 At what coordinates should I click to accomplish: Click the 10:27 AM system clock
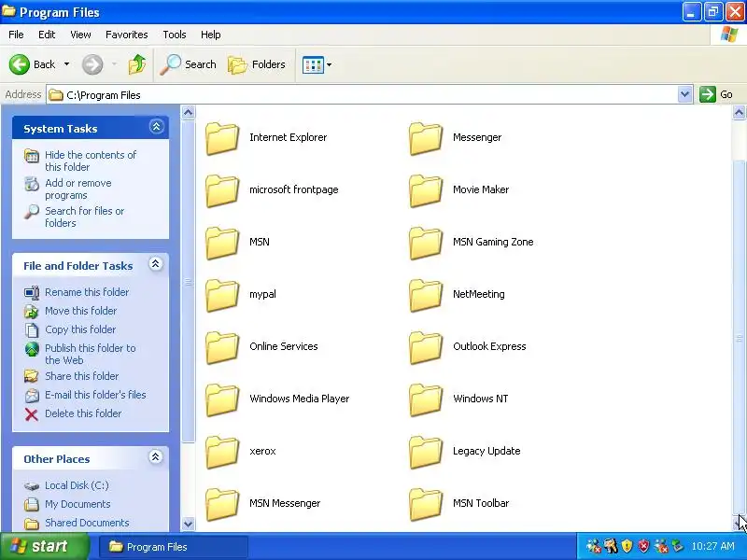(713, 546)
